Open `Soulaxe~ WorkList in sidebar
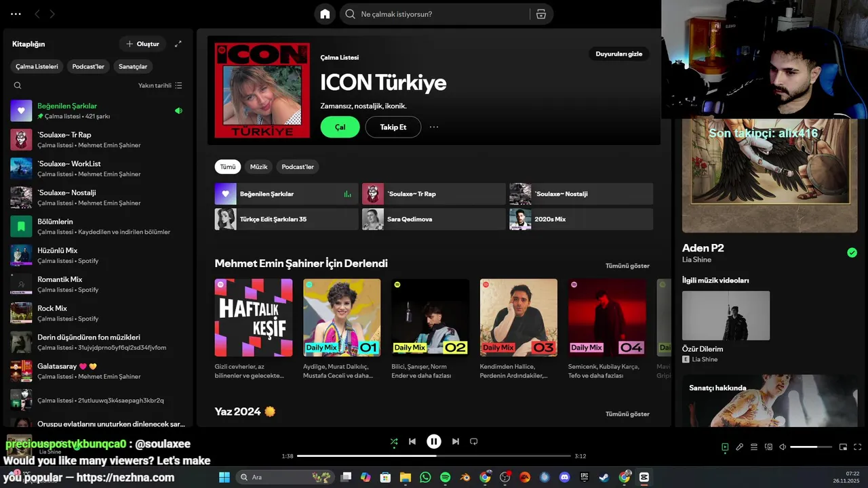The width and height of the screenshot is (868, 488). [98, 168]
